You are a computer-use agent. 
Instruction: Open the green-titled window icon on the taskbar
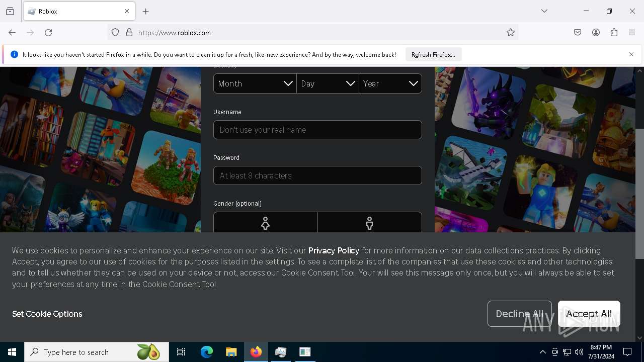point(305,352)
